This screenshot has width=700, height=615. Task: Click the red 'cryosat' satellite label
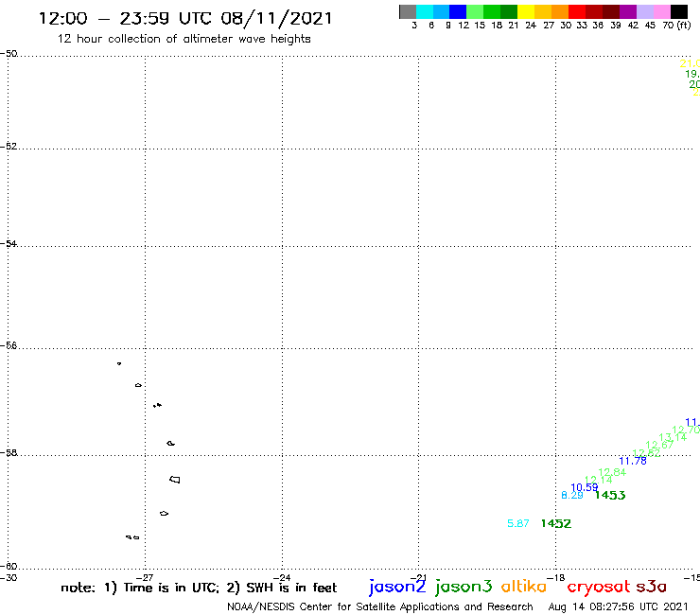coord(599,588)
